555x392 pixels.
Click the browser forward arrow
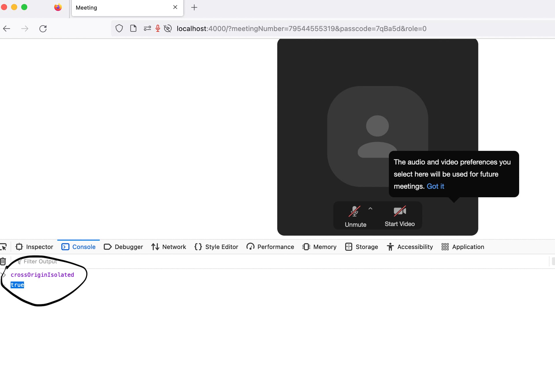click(x=25, y=29)
